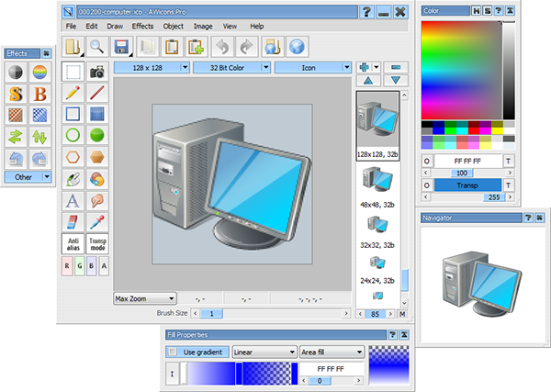Click the camera screen capture tool
Viewport: 551px width, 392px height.
pos(97,72)
